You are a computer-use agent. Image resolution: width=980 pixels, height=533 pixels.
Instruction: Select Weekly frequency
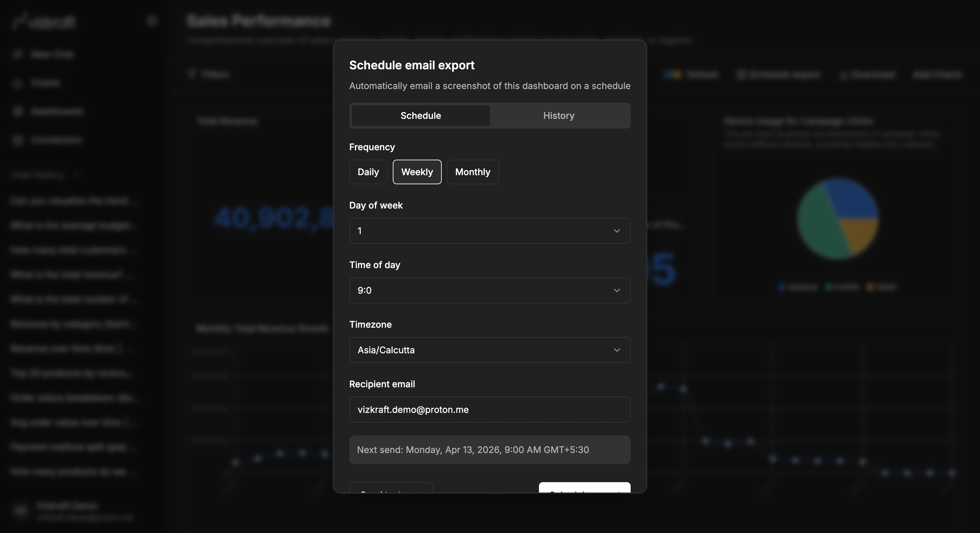pos(416,172)
